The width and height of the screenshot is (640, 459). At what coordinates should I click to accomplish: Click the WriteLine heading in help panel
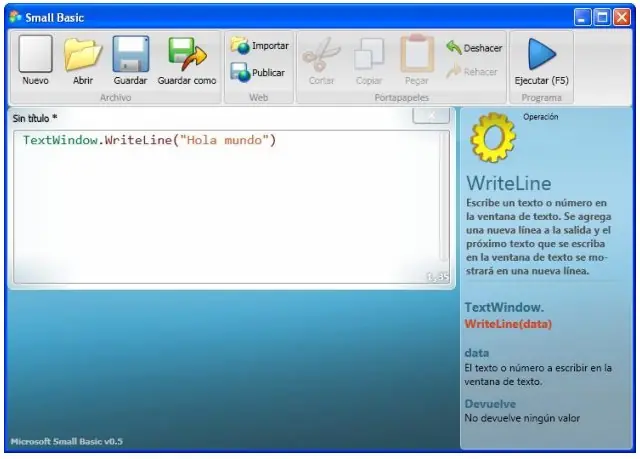pos(509,183)
